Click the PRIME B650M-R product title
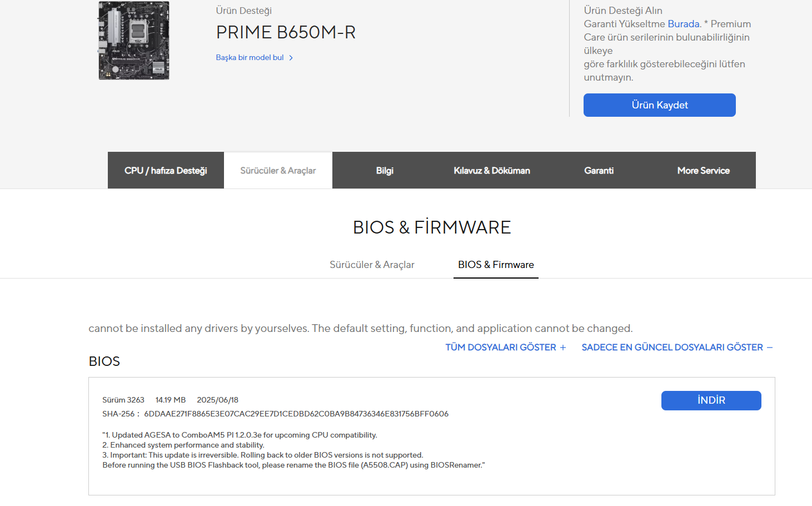Screen dimensions: 812x506 coord(286,32)
